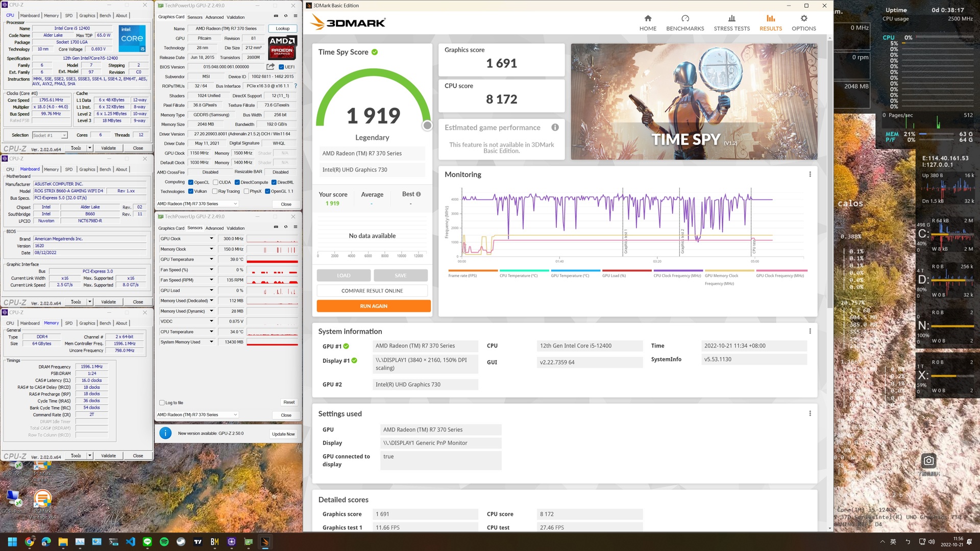Open Socket #1 selection dropdown in CPU-Z
Image resolution: width=980 pixels, height=551 pixels.
click(x=50, y=135)
